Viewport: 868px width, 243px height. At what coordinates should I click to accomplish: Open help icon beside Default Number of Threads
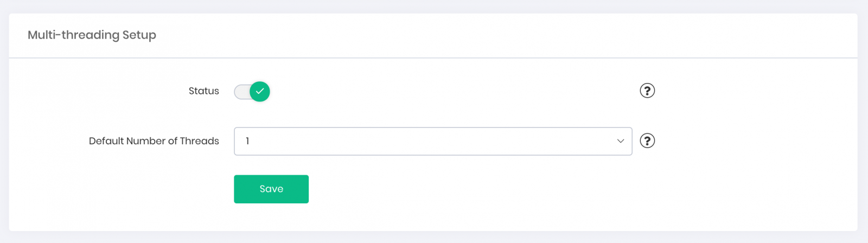(647, 141)
